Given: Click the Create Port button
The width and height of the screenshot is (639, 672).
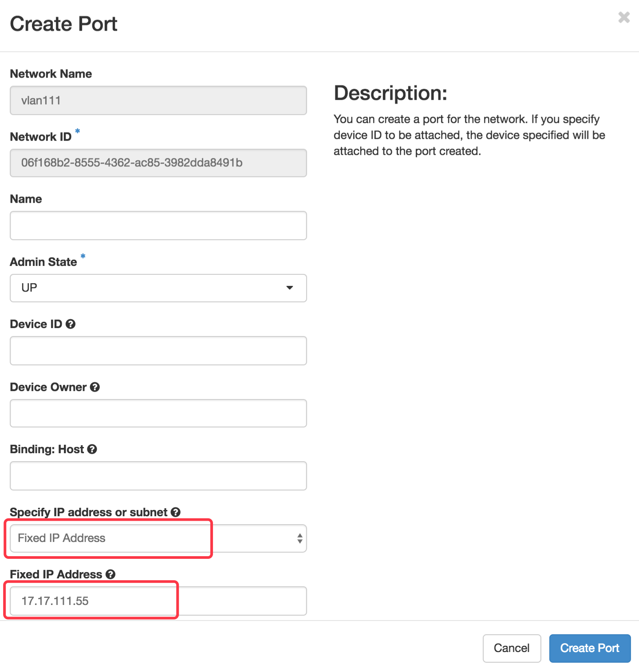Looking at the screenshot, I should (590, 648).
